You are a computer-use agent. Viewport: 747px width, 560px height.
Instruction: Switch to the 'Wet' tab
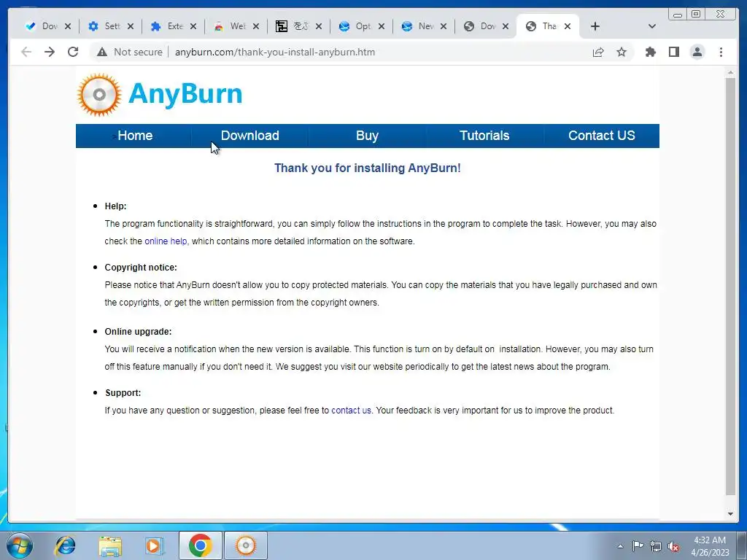point(231,26)
